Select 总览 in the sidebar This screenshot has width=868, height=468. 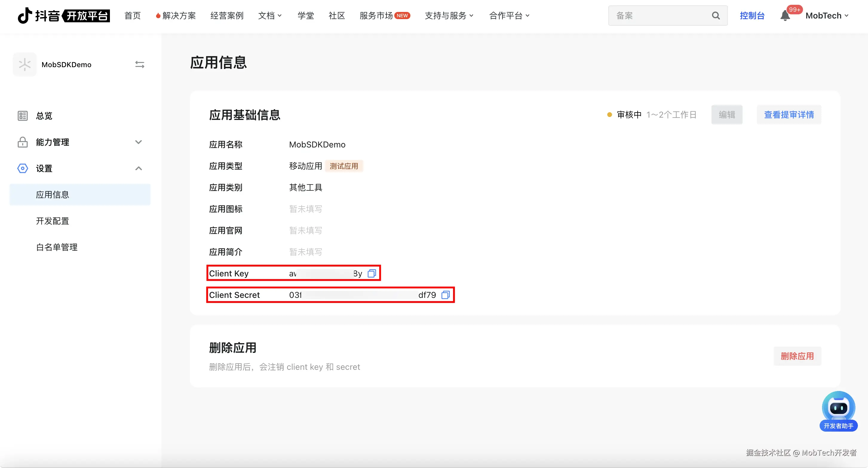tap(44, 116)
